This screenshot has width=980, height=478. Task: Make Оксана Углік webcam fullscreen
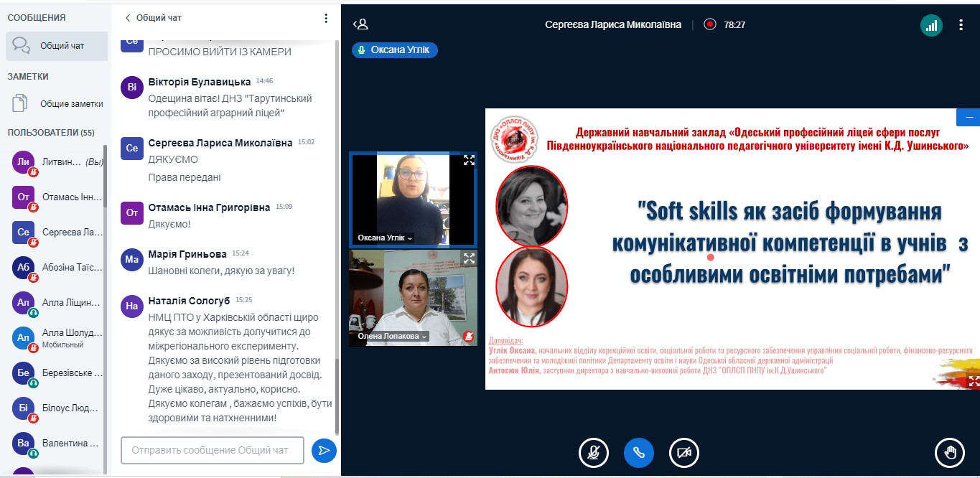(469, 160)
